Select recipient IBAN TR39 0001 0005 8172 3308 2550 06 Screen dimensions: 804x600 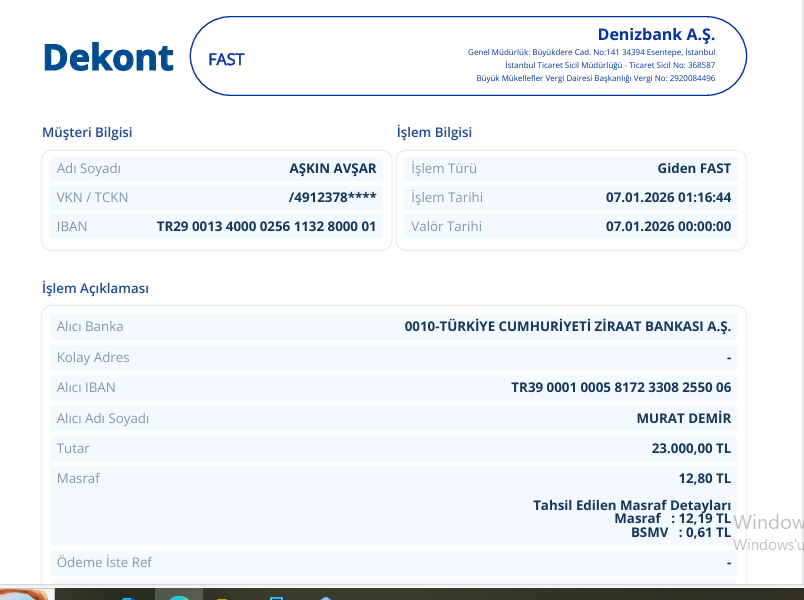coord(621,387)
